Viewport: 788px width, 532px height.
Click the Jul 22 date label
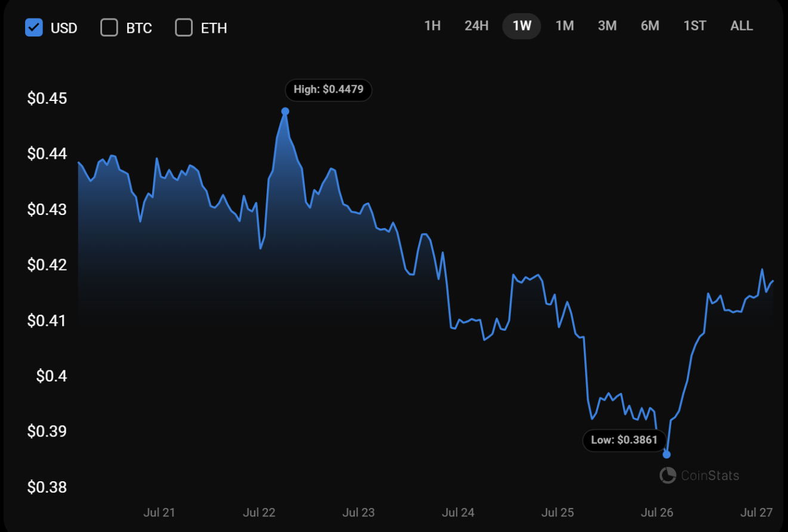[x=259, y=512]
